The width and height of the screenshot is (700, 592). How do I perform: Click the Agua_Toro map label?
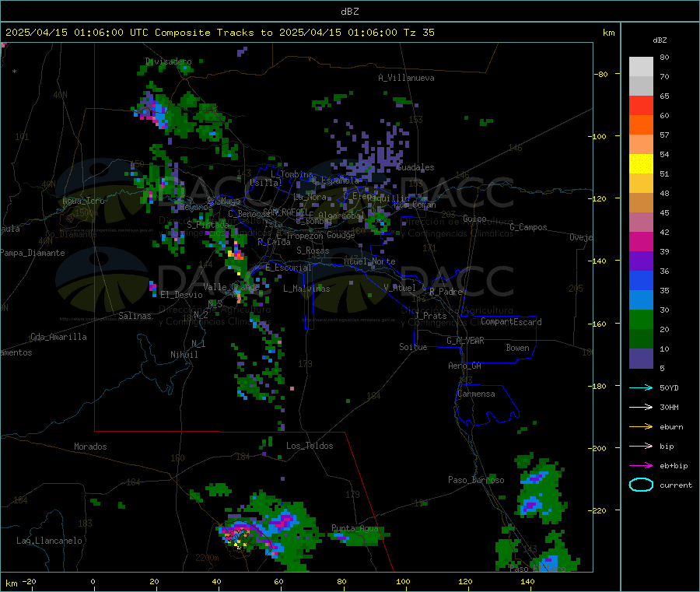(83, 201)
